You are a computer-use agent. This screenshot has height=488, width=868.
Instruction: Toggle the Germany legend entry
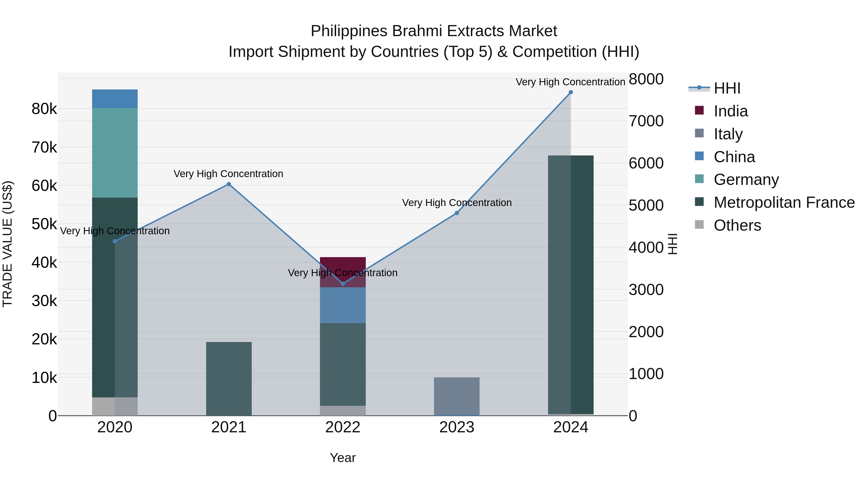pos(737,180)
